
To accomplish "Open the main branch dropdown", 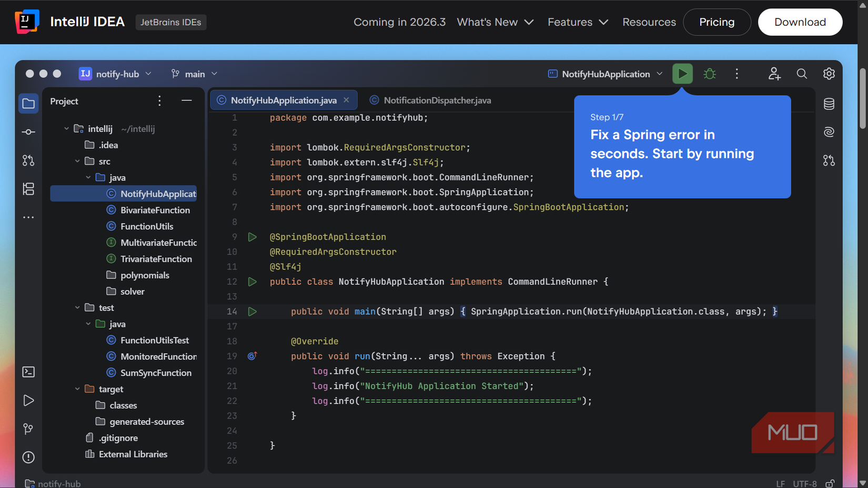I will coord(194,74).
